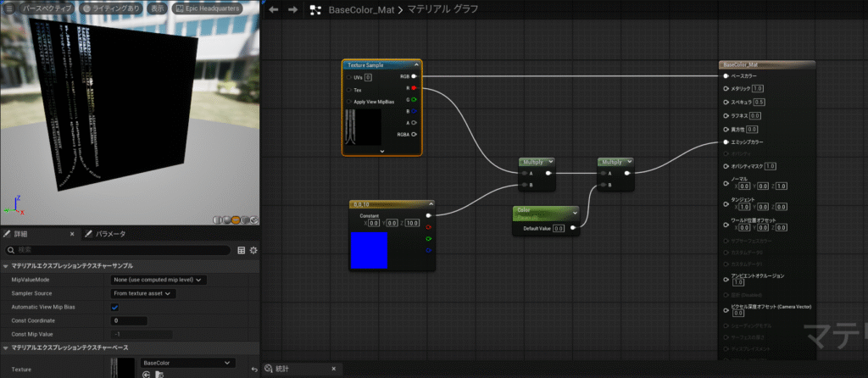Edit the Color node Default Value field
868x378 pixels.
pos(558,228)
